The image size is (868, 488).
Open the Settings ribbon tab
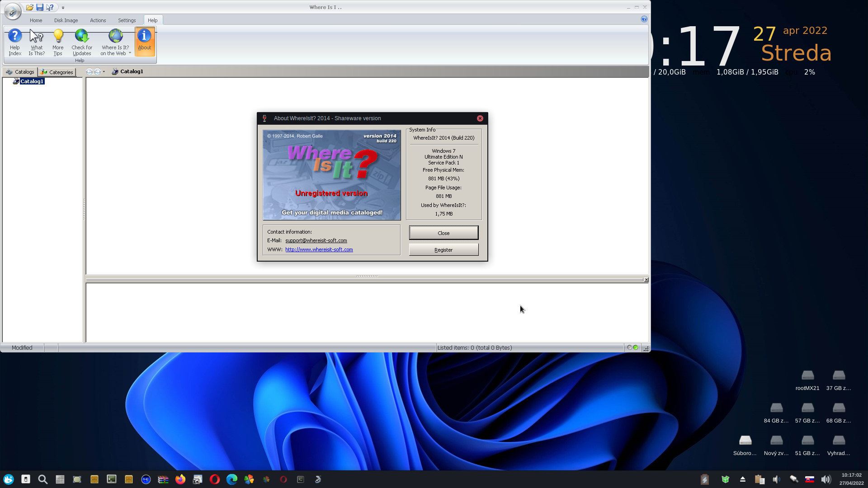point(127,20)
